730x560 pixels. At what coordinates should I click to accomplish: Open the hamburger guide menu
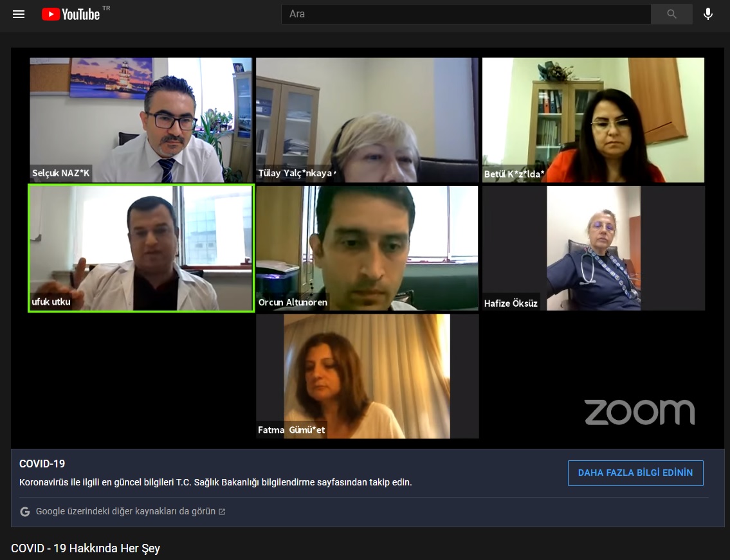pos(19,14)
